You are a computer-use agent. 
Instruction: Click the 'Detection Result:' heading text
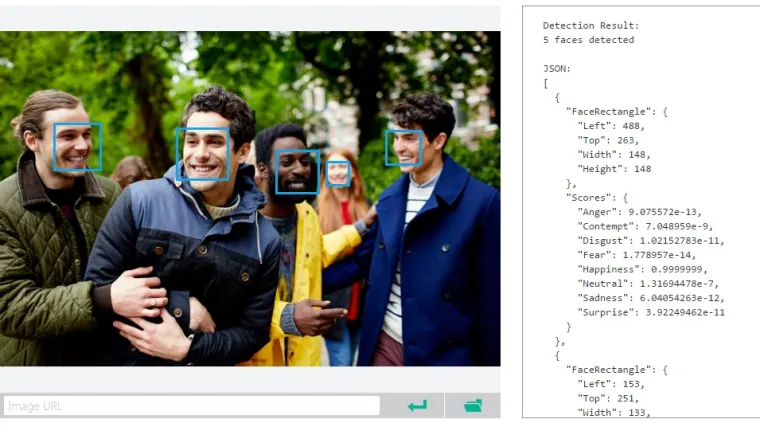tap(591, 25)
